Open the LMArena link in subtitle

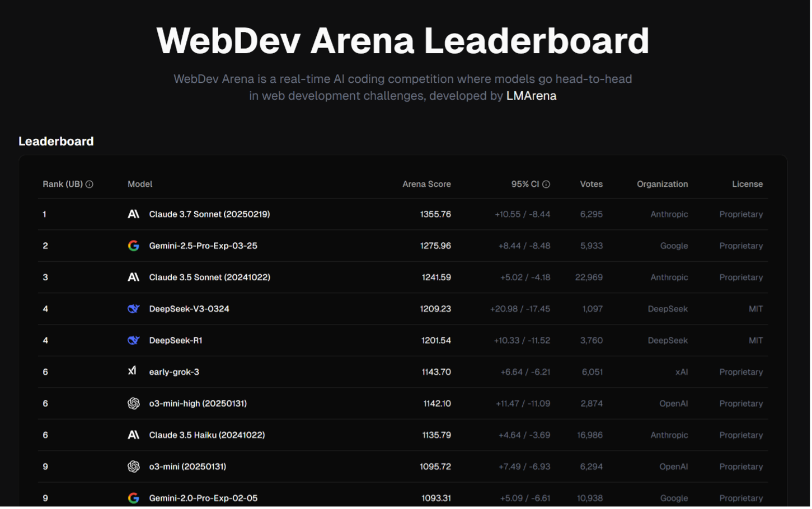532,96
